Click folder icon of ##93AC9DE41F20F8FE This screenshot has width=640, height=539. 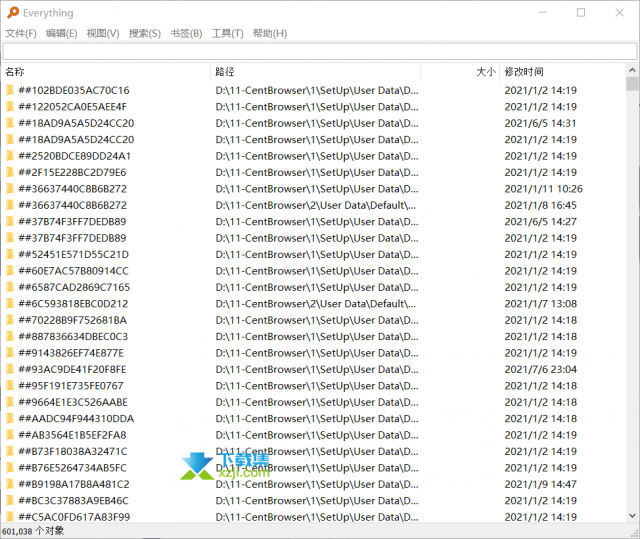(x=10, y=369)
